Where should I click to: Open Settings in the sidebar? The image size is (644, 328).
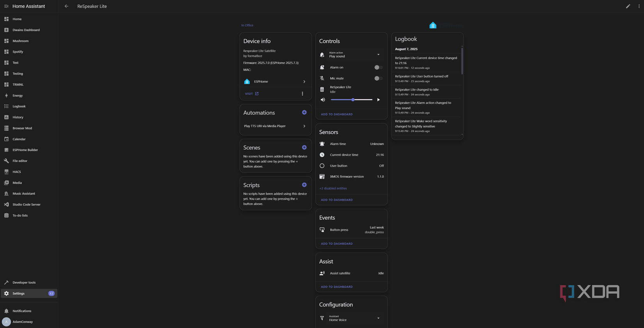pyautogui.click(x=29, y=293)
